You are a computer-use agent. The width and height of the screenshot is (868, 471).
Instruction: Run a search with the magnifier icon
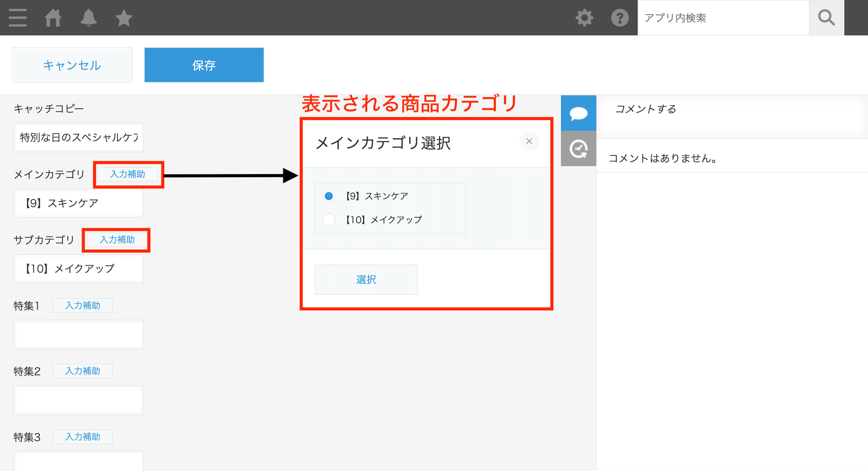pos(826,17)
